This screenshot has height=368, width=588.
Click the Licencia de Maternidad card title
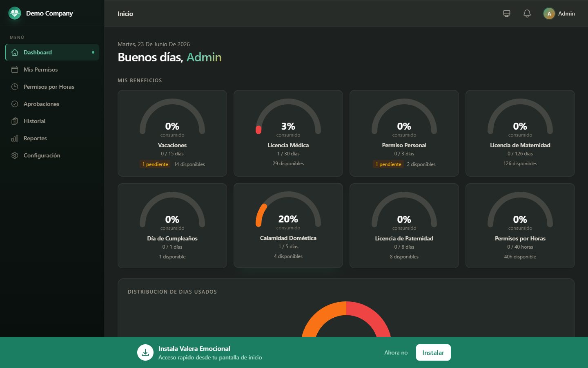pos(520,145)
